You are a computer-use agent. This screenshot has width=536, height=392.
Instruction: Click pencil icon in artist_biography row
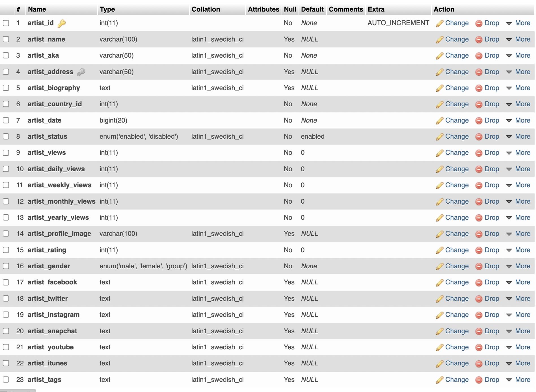tap(439, 88)
